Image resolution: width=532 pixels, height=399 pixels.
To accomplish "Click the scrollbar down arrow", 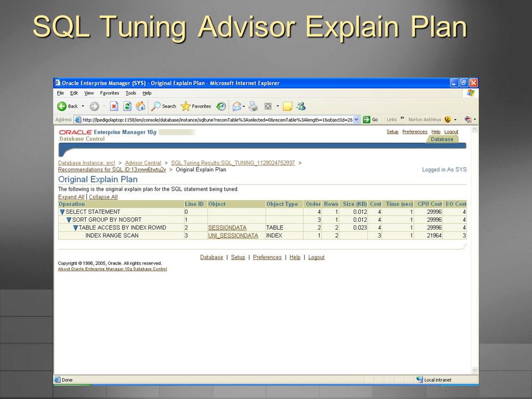I will (474, 370).
